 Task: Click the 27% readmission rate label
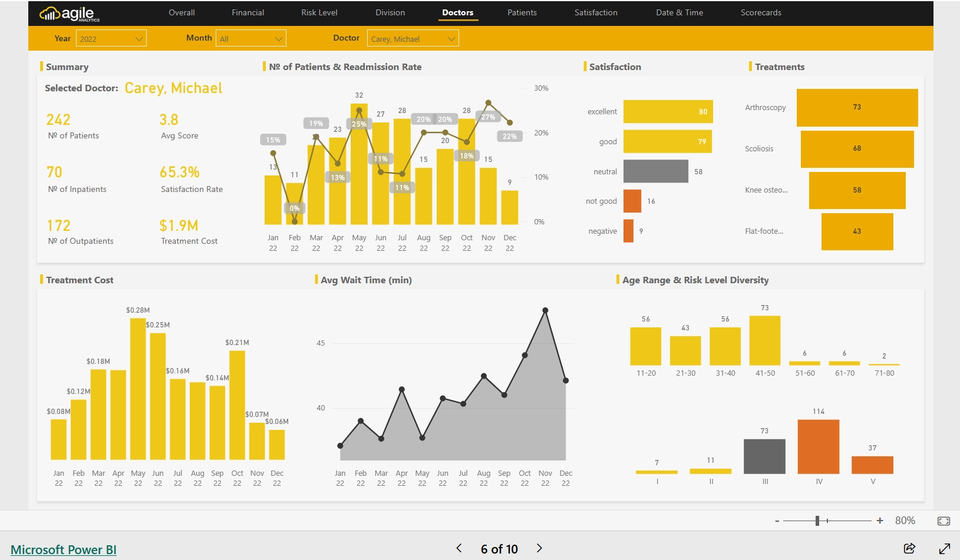pyautogui.click(x=488, y=117)
